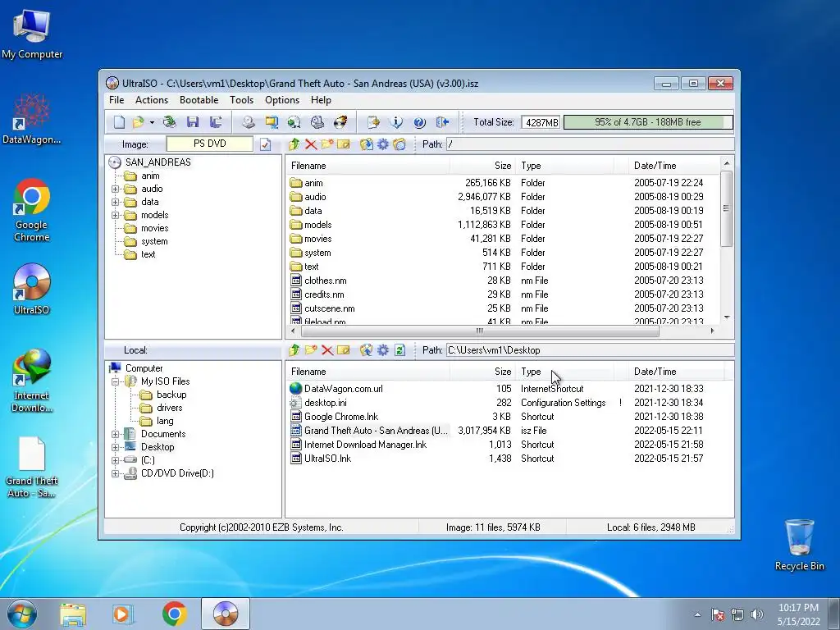Click the vertical scrollbar of image file list
Screen dimensions: 840x630
[x=727, y=208]
